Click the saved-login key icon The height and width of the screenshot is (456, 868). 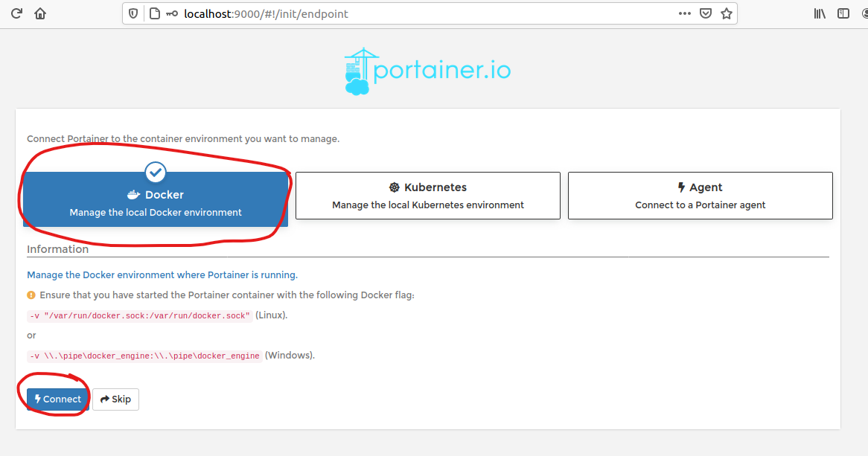(172, 14)
